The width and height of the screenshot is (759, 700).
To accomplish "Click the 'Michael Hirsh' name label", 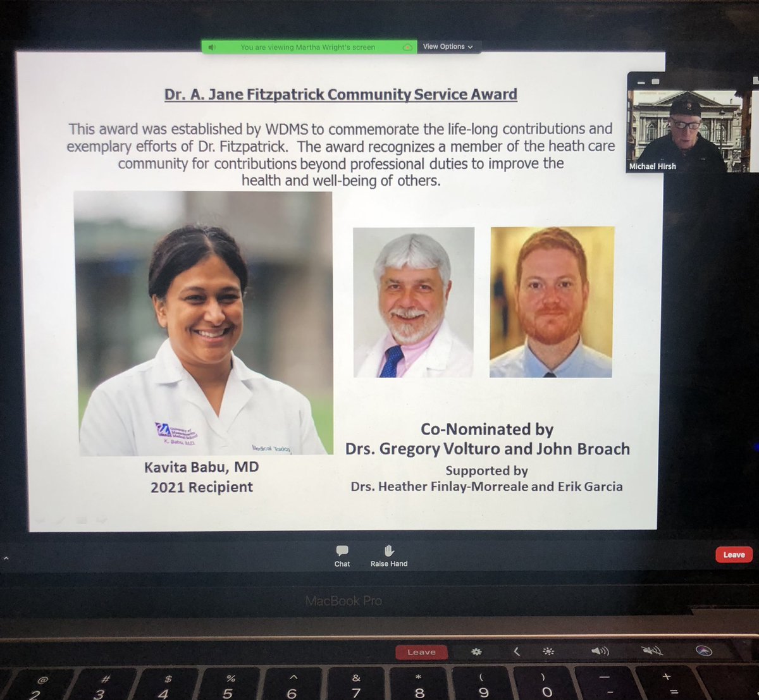I will pos(653,166).
